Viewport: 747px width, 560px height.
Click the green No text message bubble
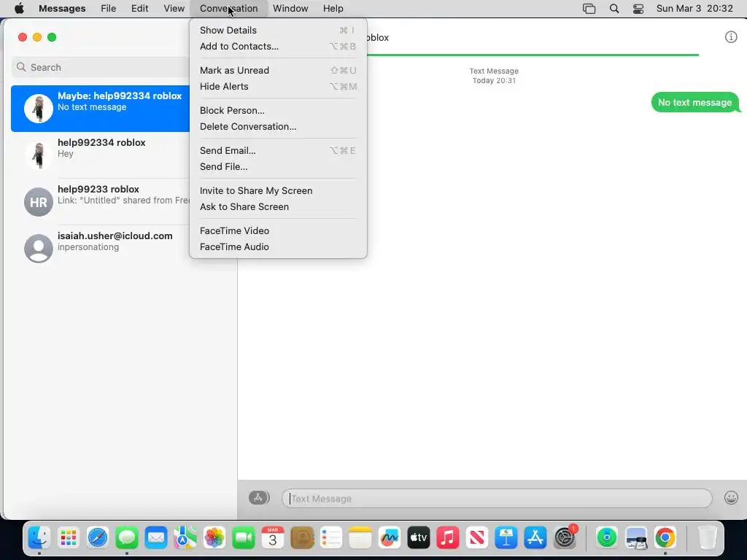click(x=694, y=102)
